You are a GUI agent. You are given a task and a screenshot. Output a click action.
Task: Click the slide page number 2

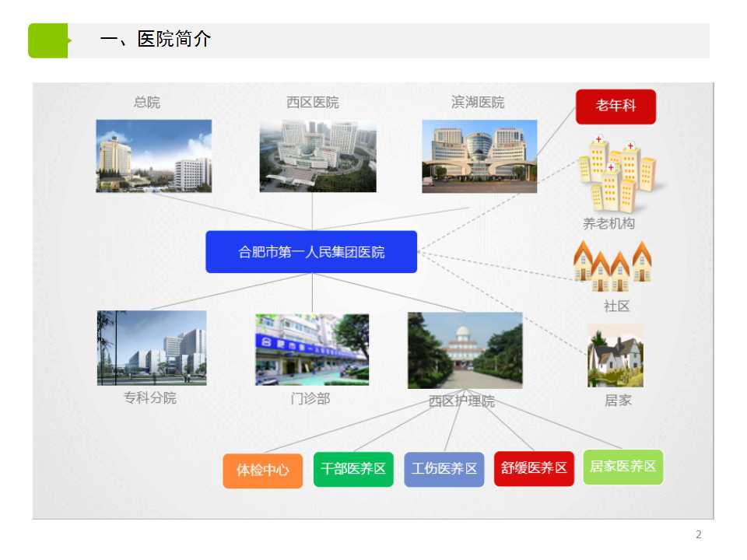click(x=699, y=534)
